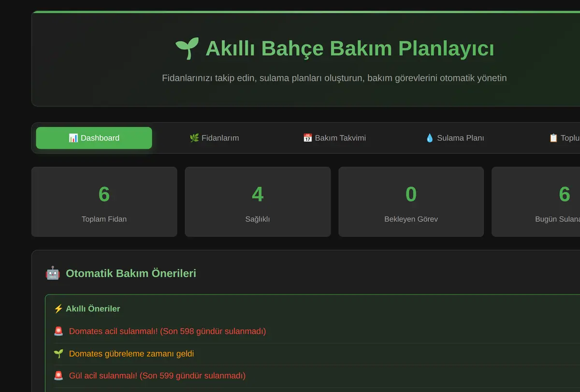Screen dimensions: 580x392
Task: Click the Toplam Fidan stat card
Action: pos(104,202)
